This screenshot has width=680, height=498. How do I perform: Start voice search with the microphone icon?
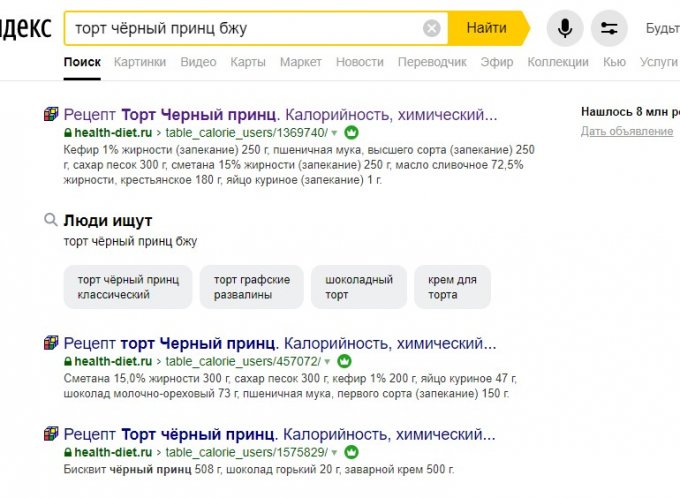coord(564,28)
